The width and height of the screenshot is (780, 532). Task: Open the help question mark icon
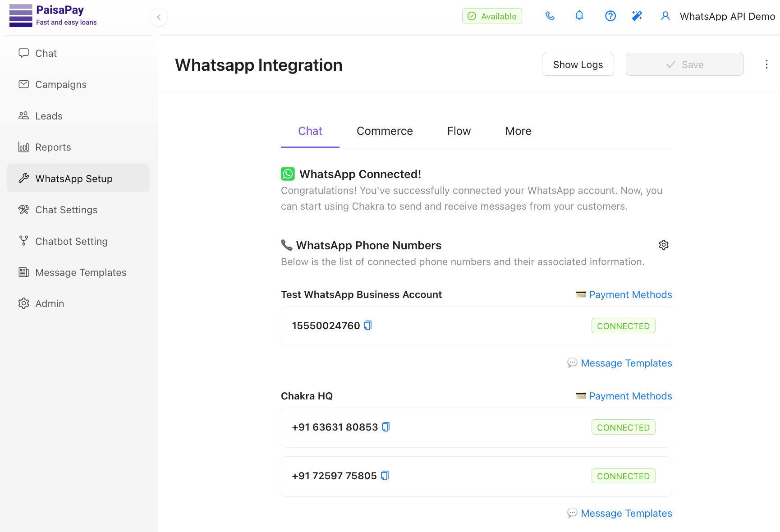point(610,16)
